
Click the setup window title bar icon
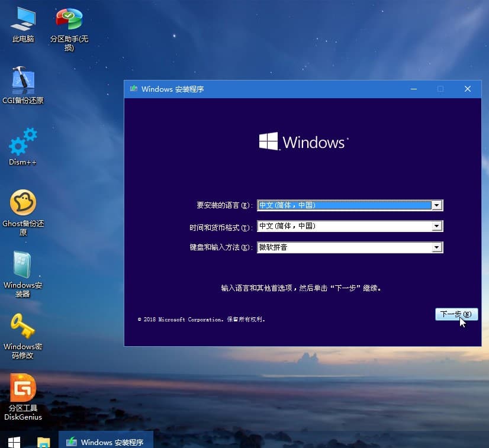[134, 89]
